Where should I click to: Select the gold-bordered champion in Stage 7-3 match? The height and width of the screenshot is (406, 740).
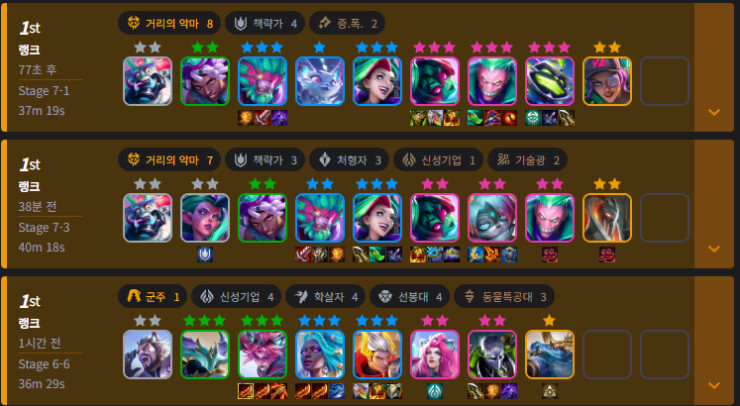pyautogui.click(x=607, y=218)
